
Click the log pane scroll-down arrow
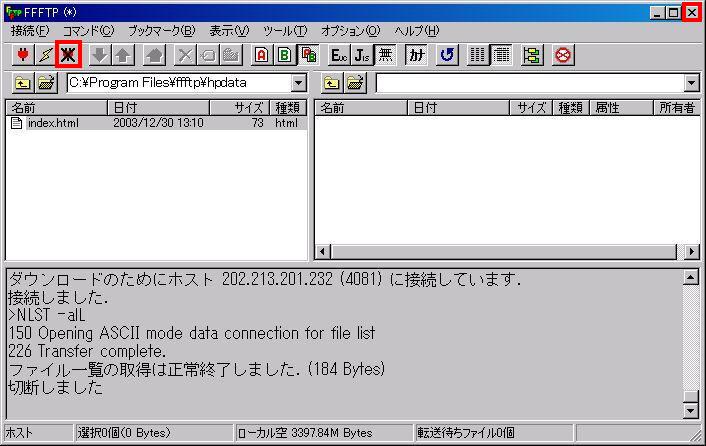coord(690,410)
